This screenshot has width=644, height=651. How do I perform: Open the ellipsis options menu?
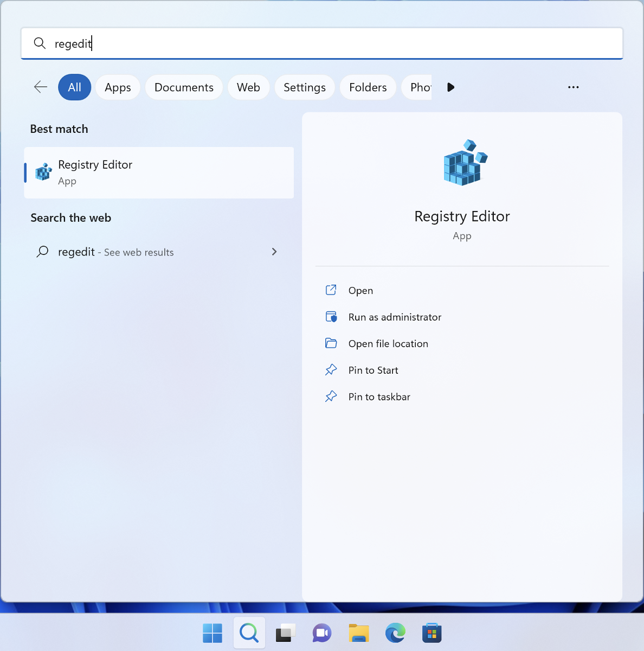click(574, 87)
